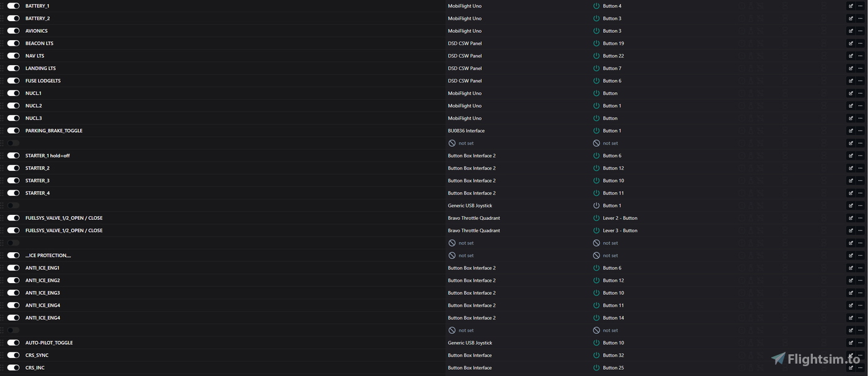
Task: Expand the more options menu for STARTER_4
Action: coord(860,193)
